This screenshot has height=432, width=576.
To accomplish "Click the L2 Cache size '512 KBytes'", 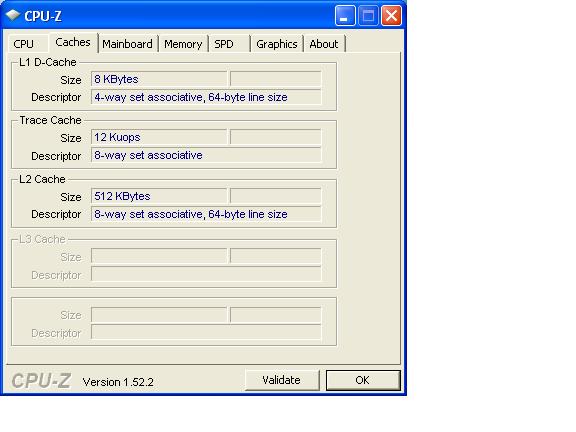I will [159, 196].
